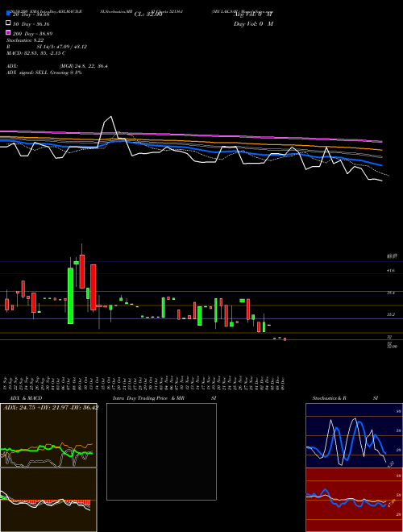This screenshot has height=532, width=403.
Task: Click the 'Day Vol: 0 M' text
Action: [x=253, y=23]
